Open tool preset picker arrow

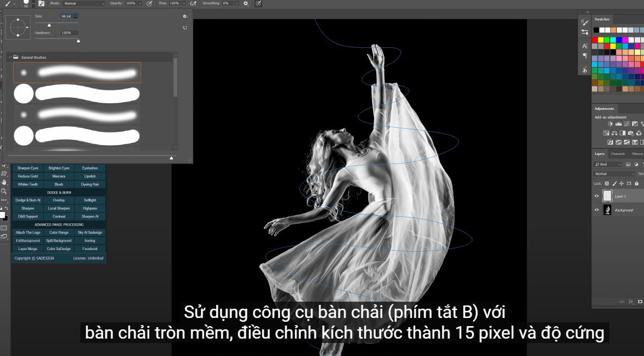pos(14,3)
